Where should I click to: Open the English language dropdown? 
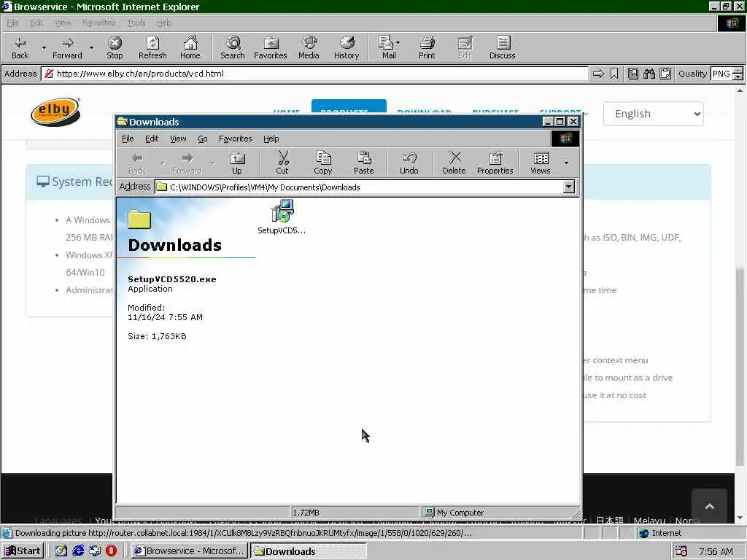pos(653,114)
